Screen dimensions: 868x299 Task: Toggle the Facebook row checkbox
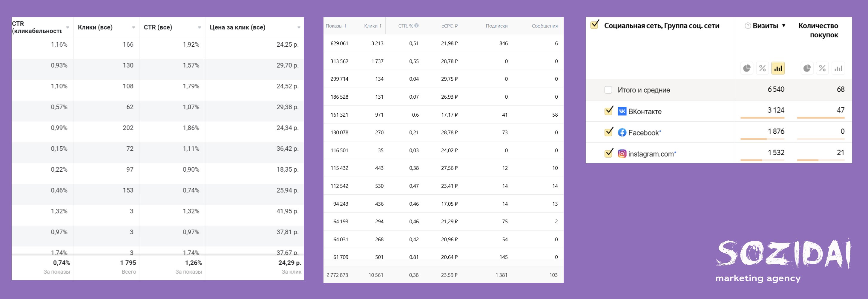coord(608,132)
